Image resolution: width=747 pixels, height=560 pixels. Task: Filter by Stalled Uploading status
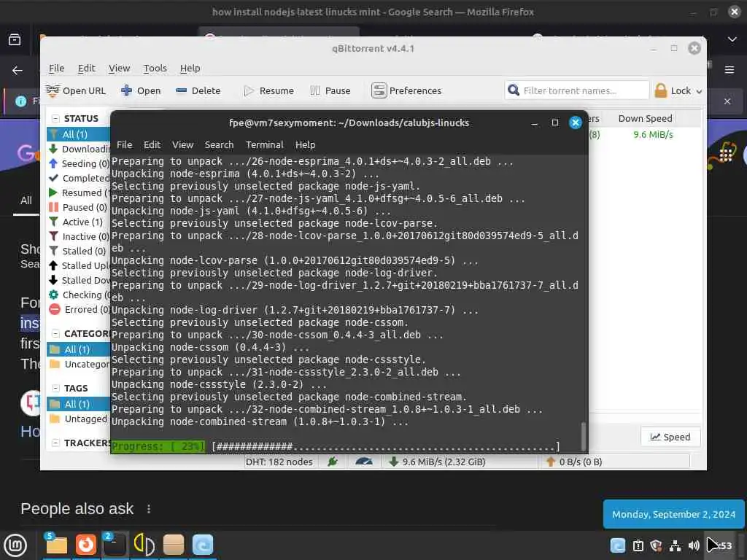[79, 265]
